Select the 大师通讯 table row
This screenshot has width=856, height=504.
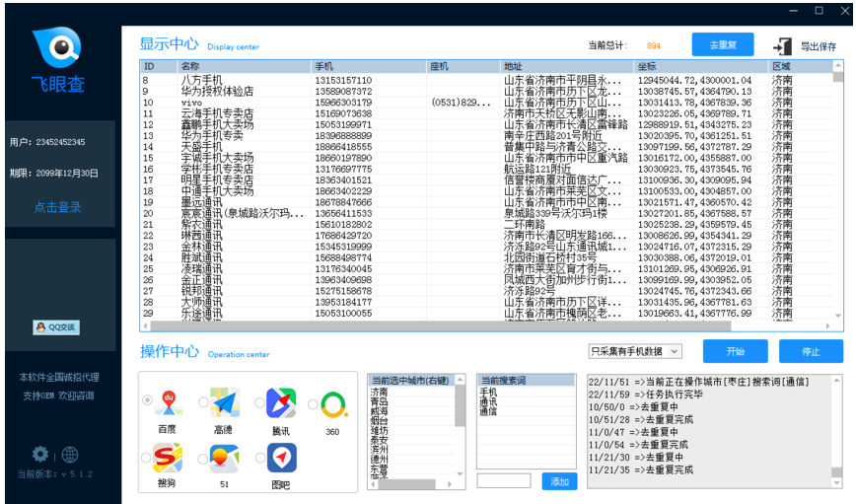point(486,303)
